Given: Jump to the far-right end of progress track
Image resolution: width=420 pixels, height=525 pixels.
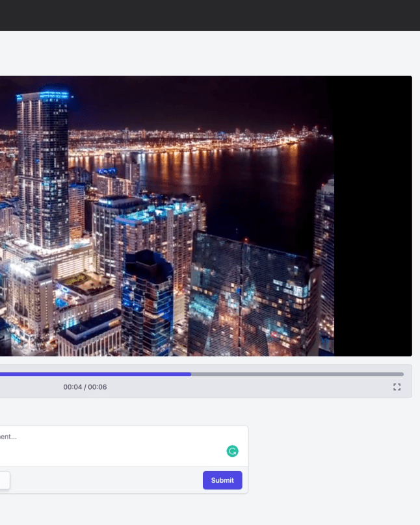Looking at the screenshot, I should coord(401,374).
